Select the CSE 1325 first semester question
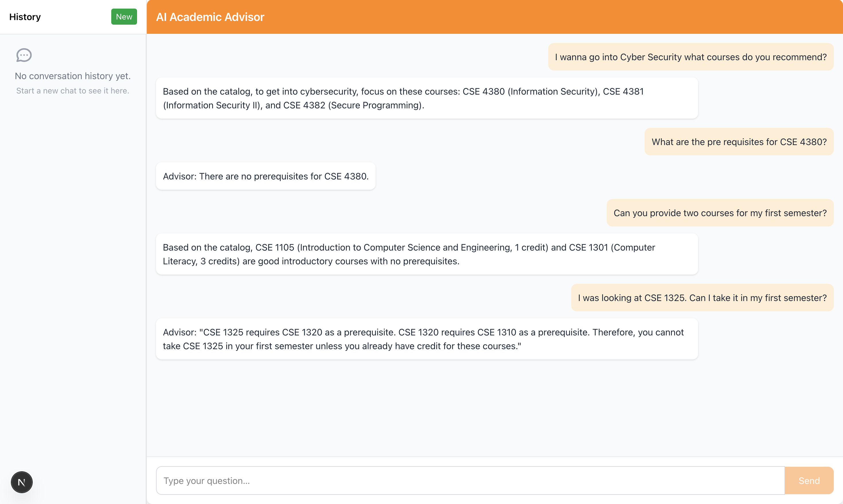 point(702,298)
